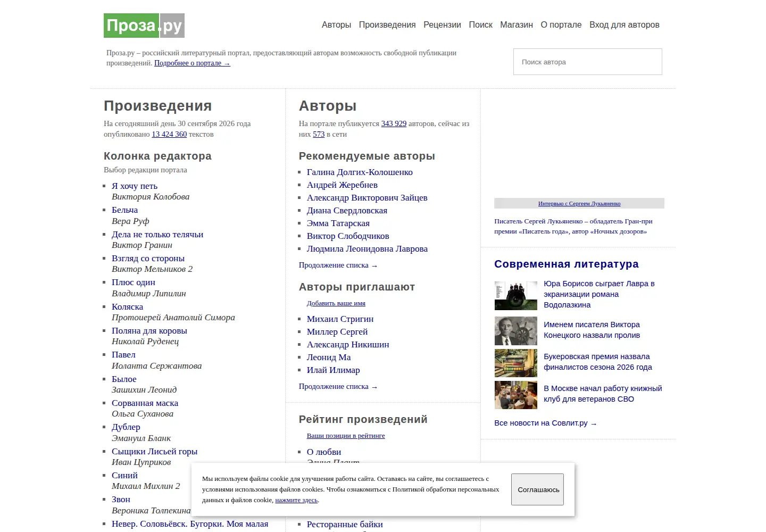Open author Илай Илимар

pyautogui.click(x=333, y=370)
